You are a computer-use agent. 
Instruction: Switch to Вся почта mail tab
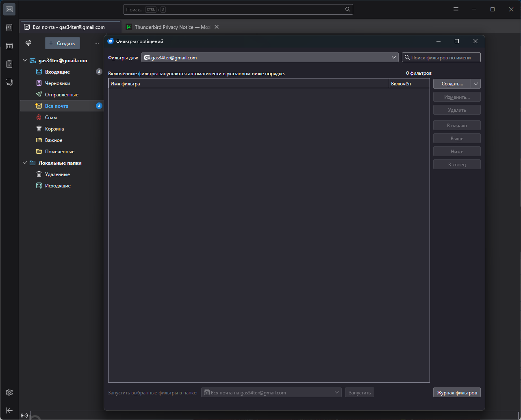[x=68, y=27]
